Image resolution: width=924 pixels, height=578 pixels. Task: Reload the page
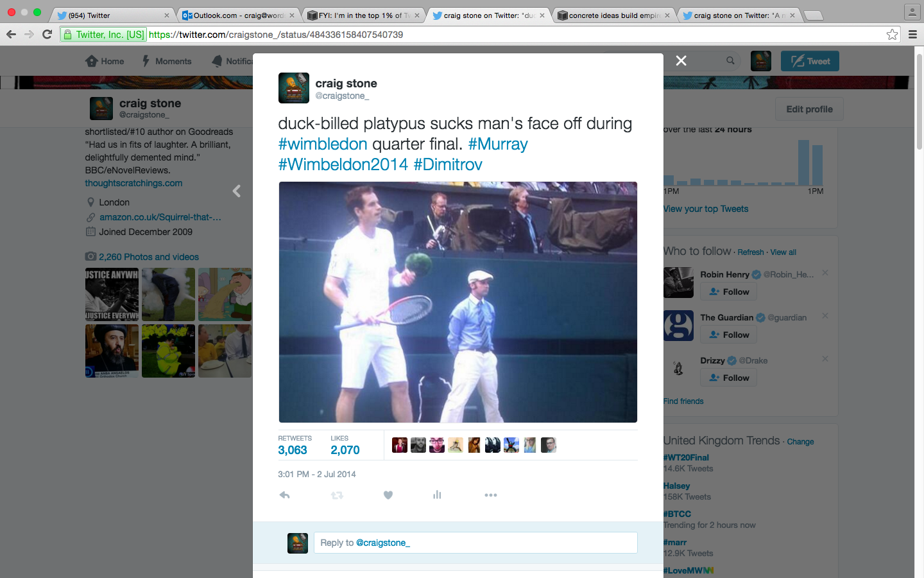47,34
